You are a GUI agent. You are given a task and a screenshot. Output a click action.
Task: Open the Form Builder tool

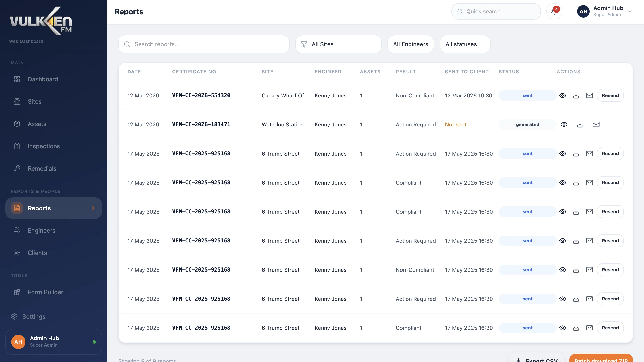click(45, 292)
